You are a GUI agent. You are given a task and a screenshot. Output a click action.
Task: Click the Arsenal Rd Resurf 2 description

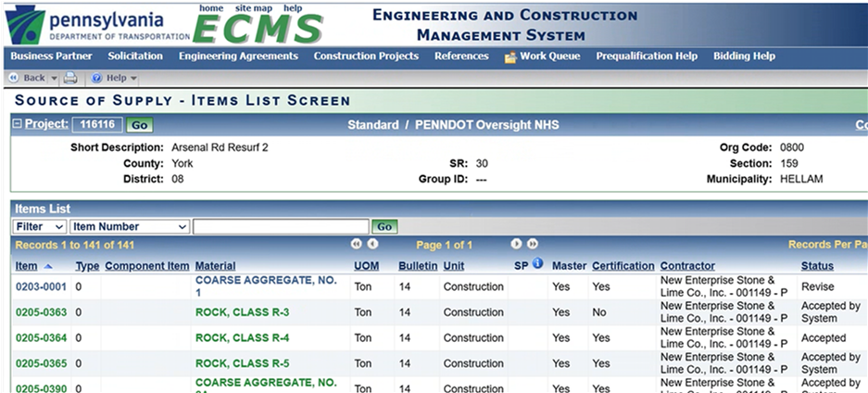click(220, 147)
